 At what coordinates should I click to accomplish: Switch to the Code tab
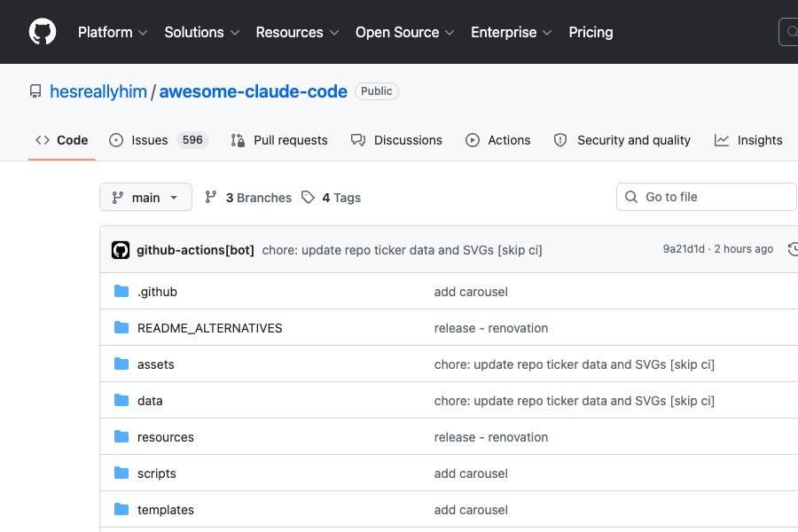(x=61, y=140)
